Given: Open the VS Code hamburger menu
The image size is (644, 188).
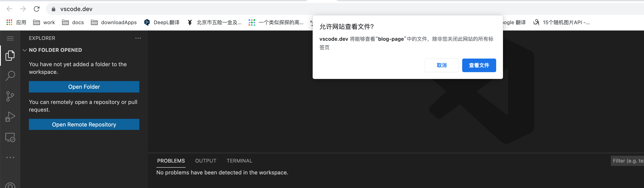Looking at the screenshot, I should (10, 38).
